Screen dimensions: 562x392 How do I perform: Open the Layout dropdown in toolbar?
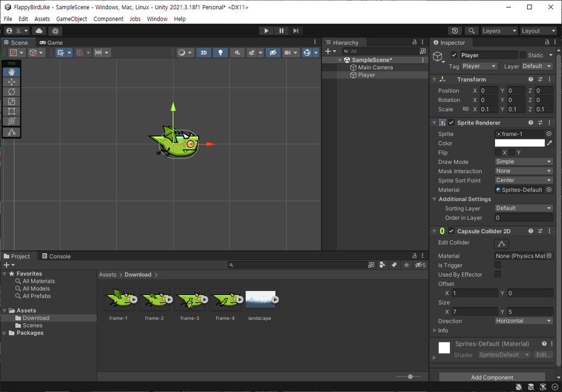pos(538,31)
